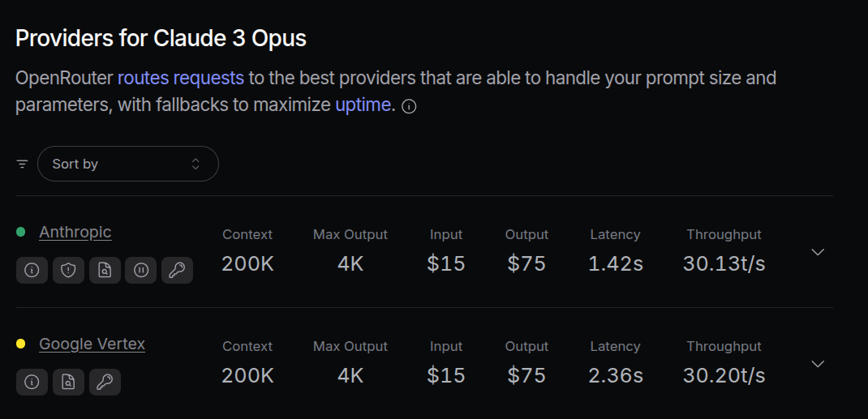The width and height of the screenshot is (868, 419).
Task: Click Anthropic's document search icon
Action: click(105, 271)
